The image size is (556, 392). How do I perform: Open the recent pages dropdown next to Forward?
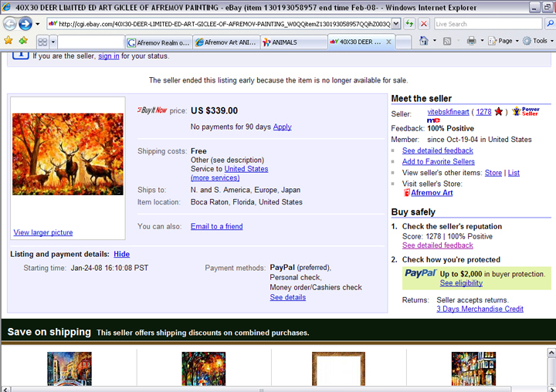click(38, 24)
